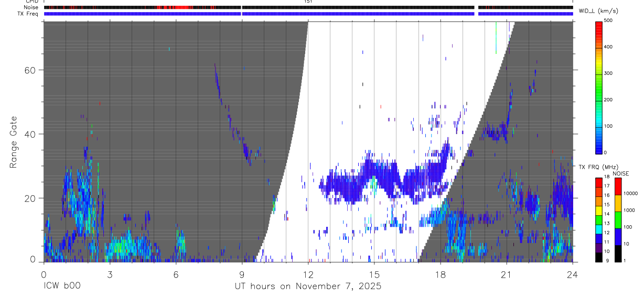This screenshot has height=297, width=644.
Task: Click the '18' hour tick on time axis
Action: pos(441,273)
